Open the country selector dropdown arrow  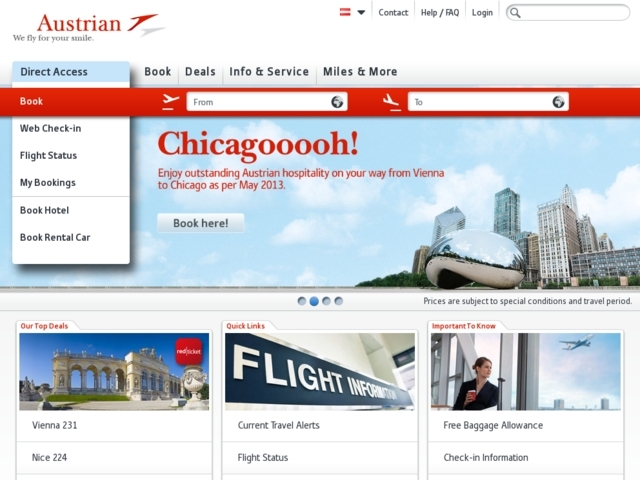click(x=361, y=12)
